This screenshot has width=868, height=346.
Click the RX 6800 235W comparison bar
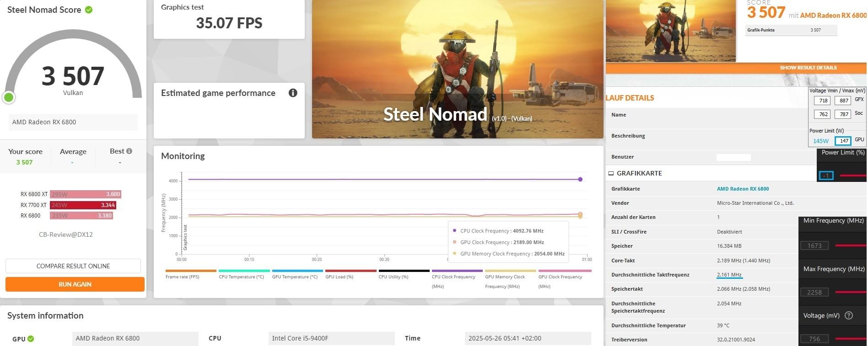(x=81, y=216)
